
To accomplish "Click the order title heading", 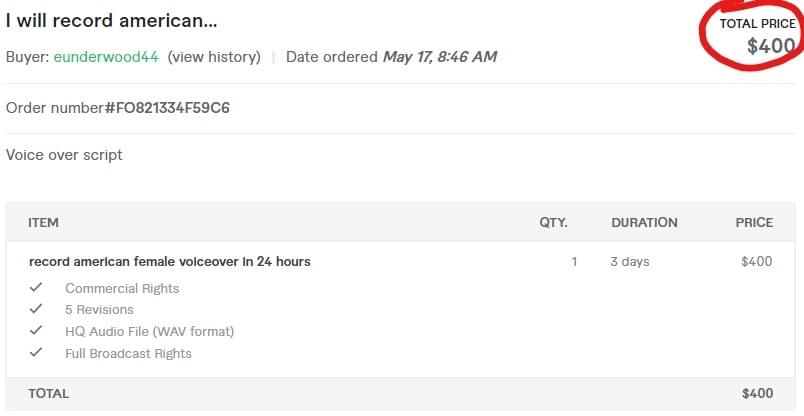I will coord(112,20).
